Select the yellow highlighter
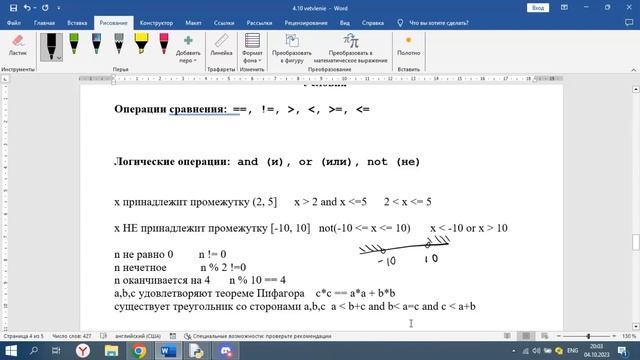 pyautogui.click(x=141, y=44)
